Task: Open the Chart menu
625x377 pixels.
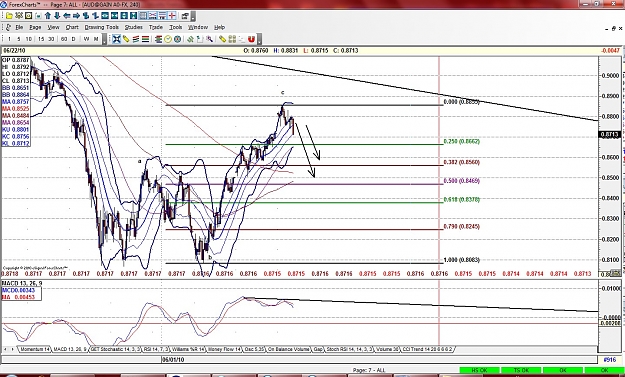Action: point(72,27)
